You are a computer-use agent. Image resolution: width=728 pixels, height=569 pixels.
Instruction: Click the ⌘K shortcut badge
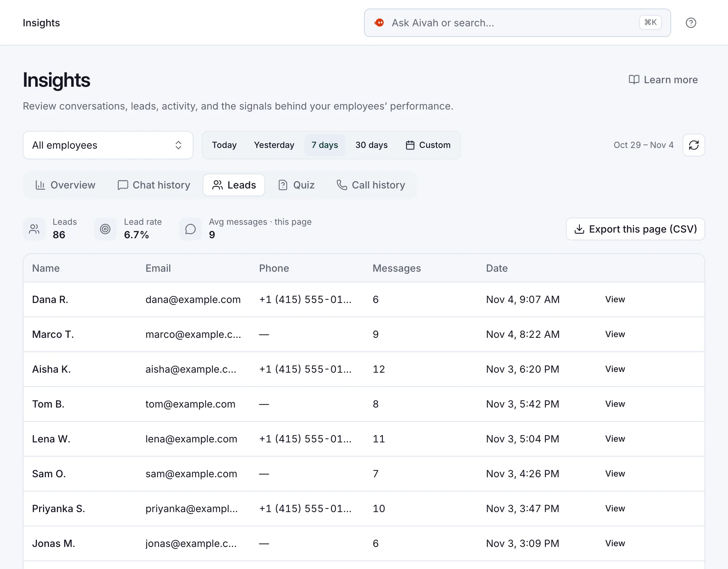(650, 22)
